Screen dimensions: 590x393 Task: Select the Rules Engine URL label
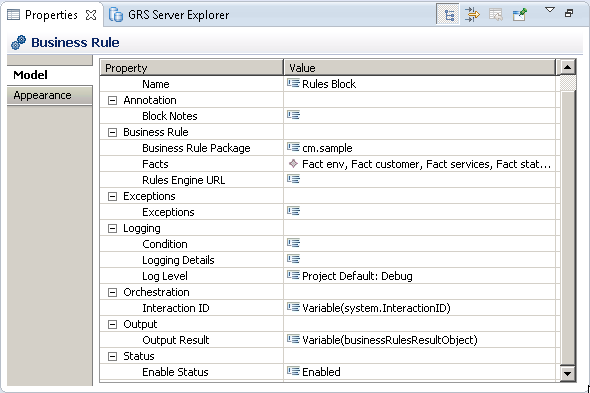[184, 180]
